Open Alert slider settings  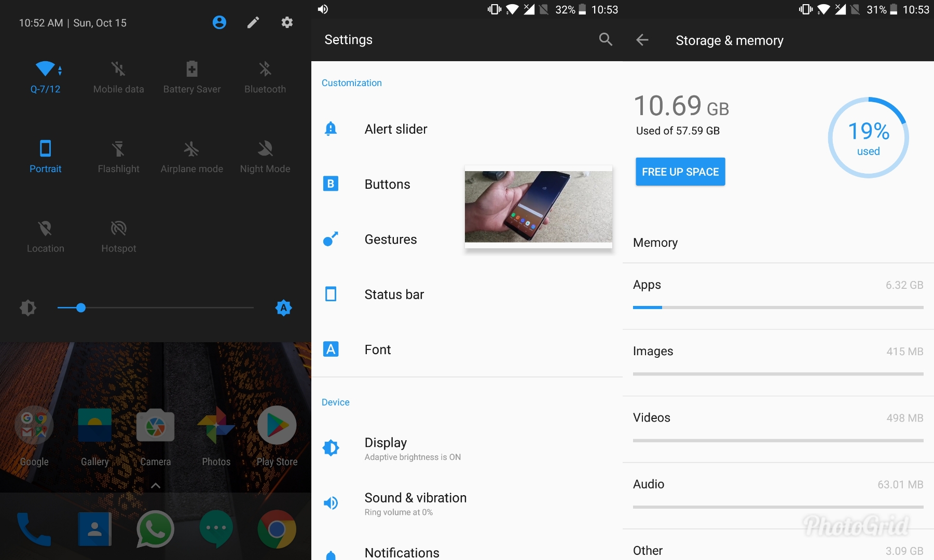pyautogui.click(x=395, y=129)
